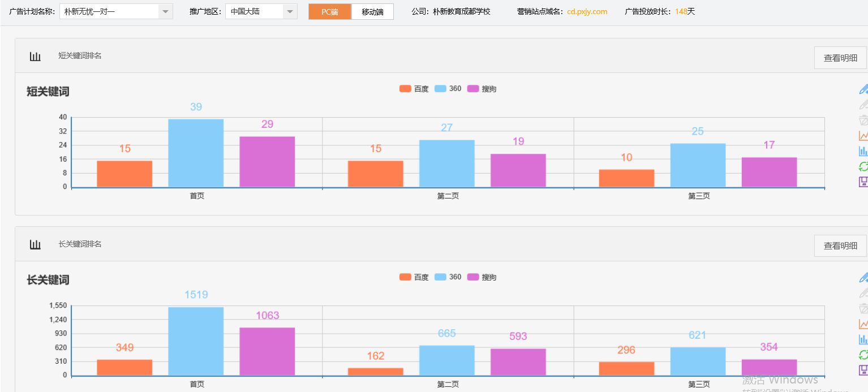Click 查看明细 for short keyword rankings
This screenshot has height=392, width=868.
(x=840, y=57)
